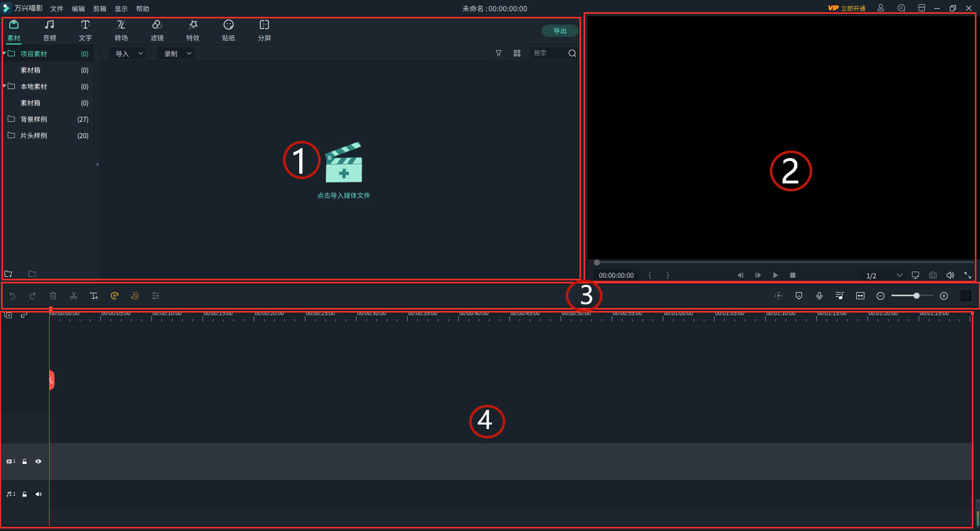Switch to the 分屏 tab
Image resolution: width=980 pixels, height=531 pixels.
click(x=264, y=31)
